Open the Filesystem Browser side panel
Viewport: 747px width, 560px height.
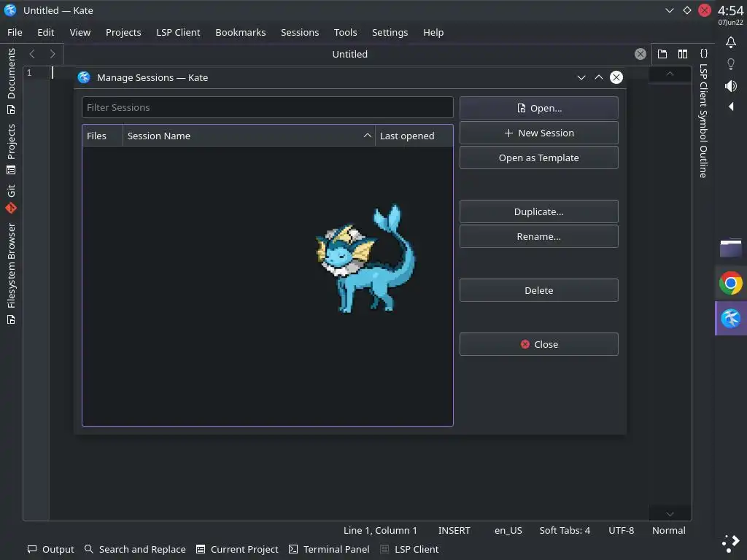11,274
